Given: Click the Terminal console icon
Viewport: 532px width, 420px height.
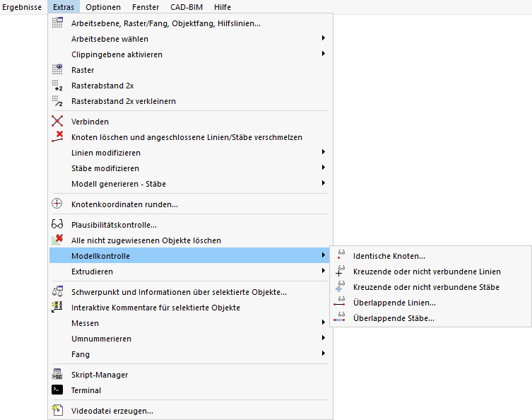Looking at the screenshot, I should click(x=57, y=390).
